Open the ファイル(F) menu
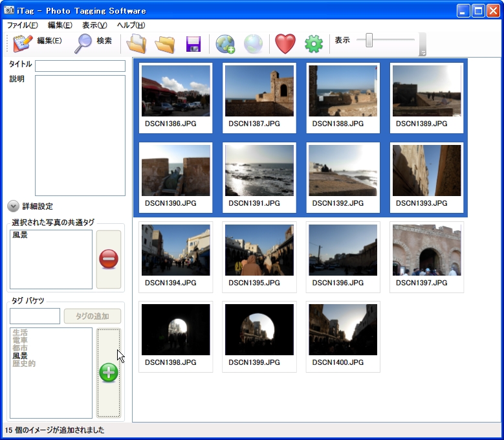Image resolution: width=504 pixels, height=440 pixels. tap(23, 25)
